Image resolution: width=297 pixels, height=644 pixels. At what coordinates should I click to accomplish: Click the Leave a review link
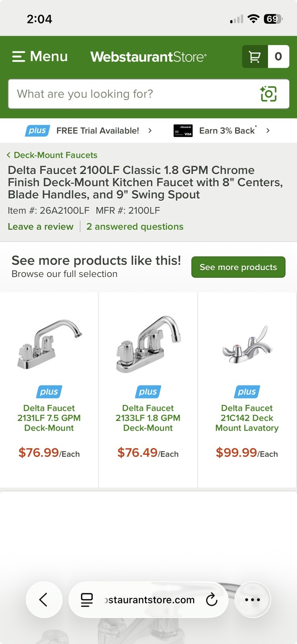(x=41, y=227)
